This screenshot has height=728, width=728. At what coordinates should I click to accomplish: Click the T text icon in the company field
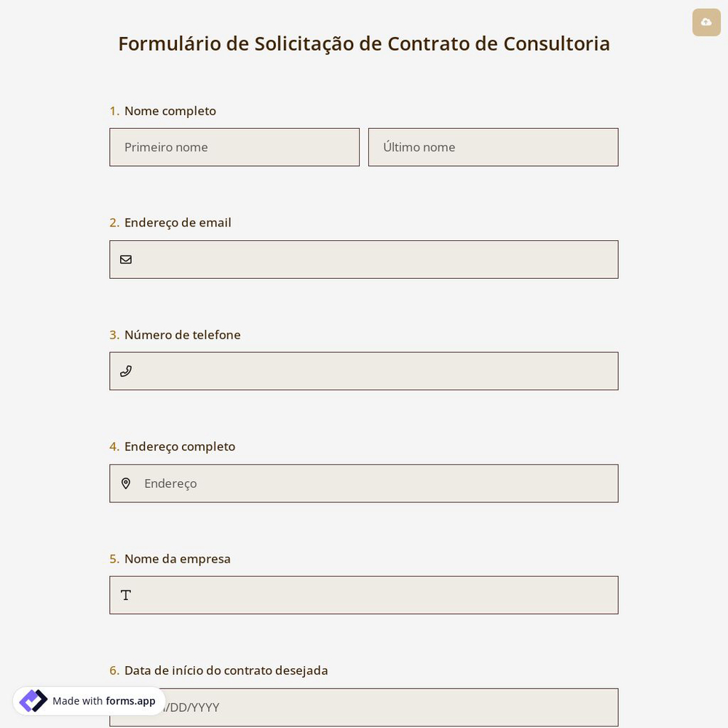pos(125,595)
